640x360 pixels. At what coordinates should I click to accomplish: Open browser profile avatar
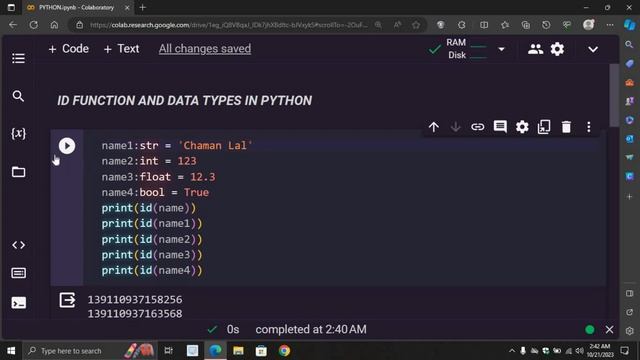click(x=588, y=25)
